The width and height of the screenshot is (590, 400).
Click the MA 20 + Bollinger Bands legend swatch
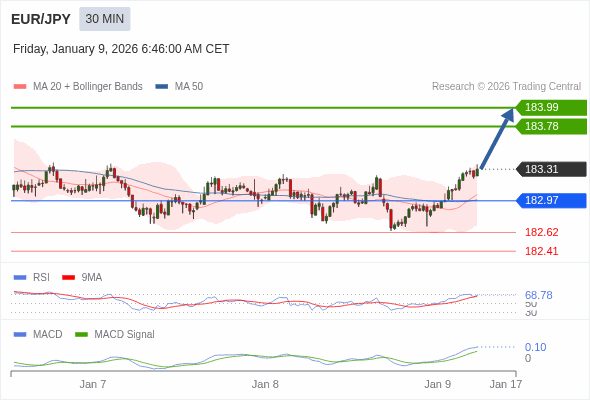[x=20, y=87]
